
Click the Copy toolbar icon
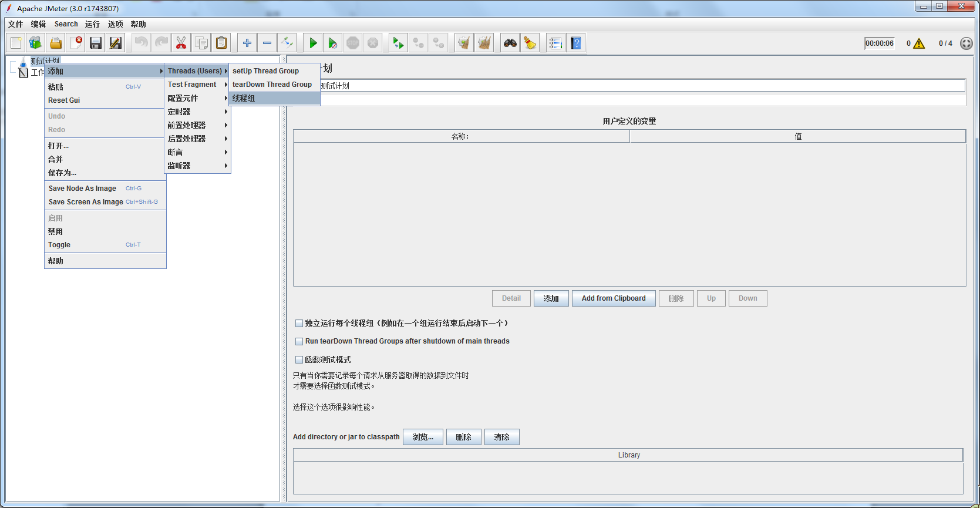click(x=201, y=43)
